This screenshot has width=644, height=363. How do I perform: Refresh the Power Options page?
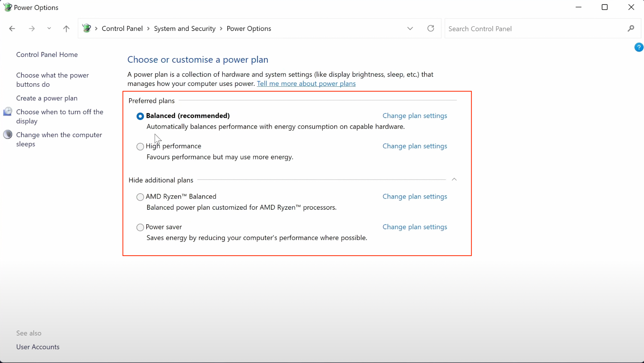(x=430, y=28)
